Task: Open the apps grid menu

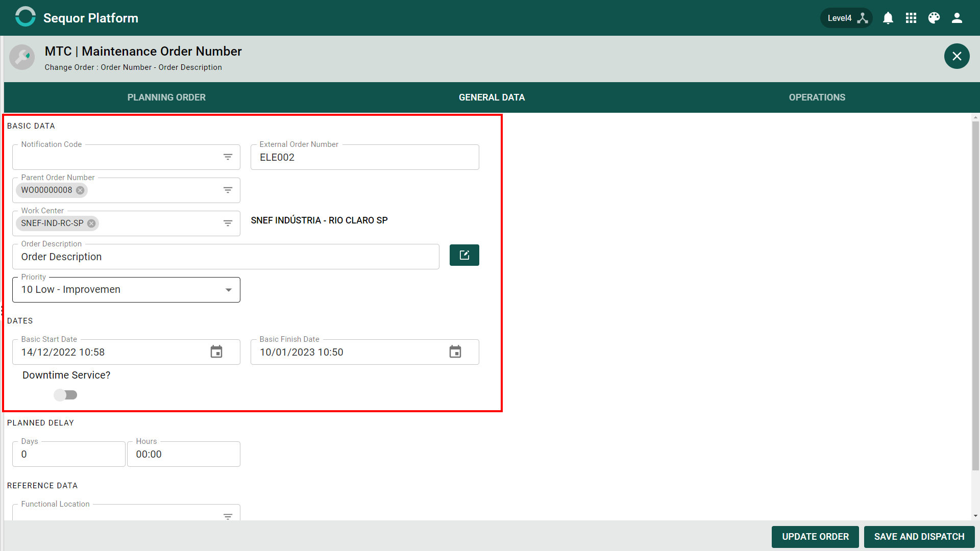Action: point(911,18)
